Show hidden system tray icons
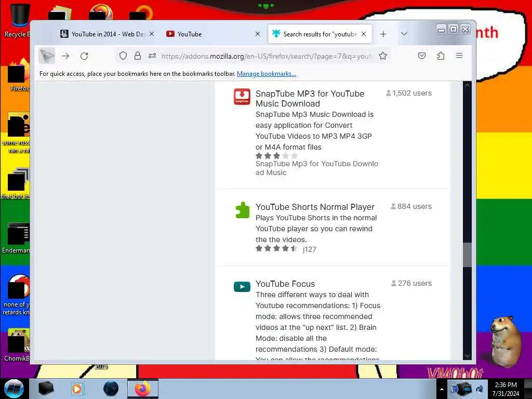The image size is (532, 399). (x=442, y=389)
